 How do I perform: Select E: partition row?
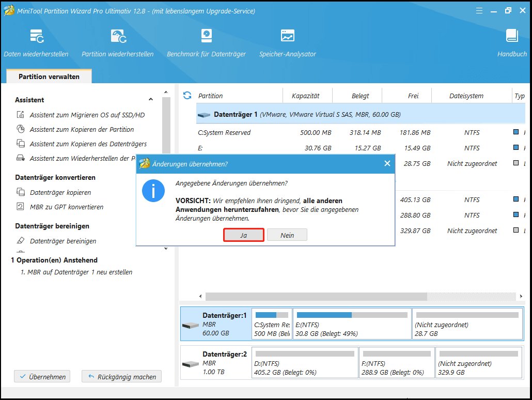pyautogui.click(x=361, y=148)
